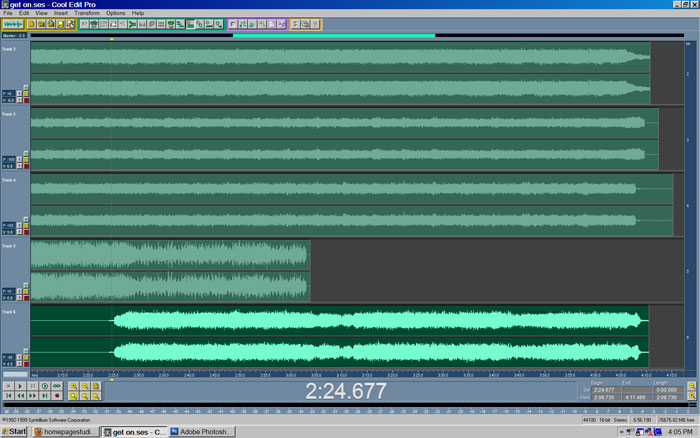Start recording with the red Record button
The image size is (700, 438).
coord(57,396)
